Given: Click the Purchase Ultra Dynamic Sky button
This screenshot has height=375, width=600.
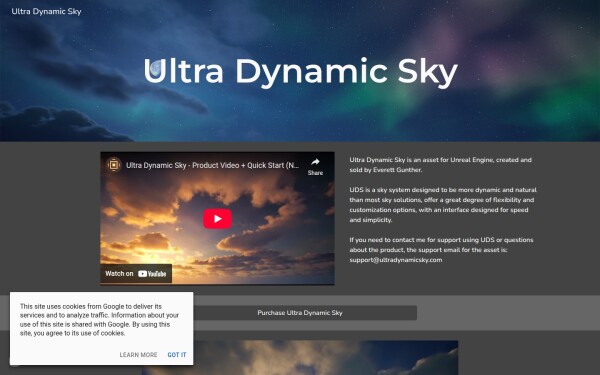Looking at the screenshot, I should point(300,313).
